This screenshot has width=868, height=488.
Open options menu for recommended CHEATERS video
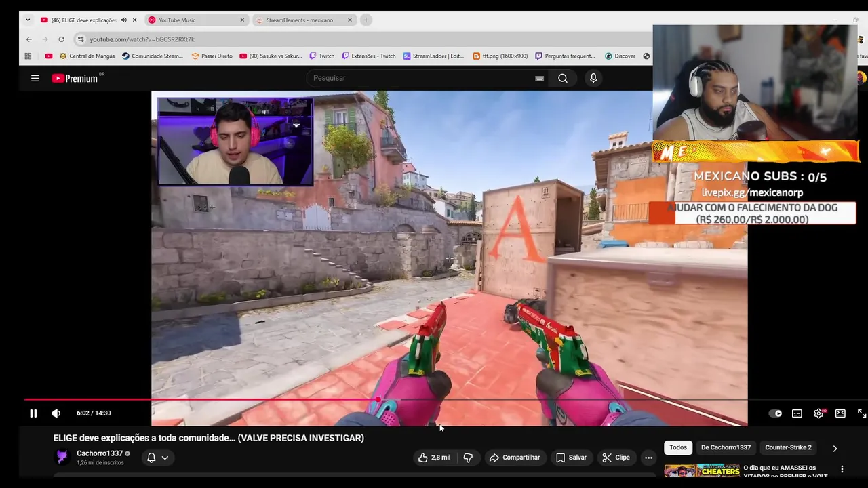click(842, 469)
